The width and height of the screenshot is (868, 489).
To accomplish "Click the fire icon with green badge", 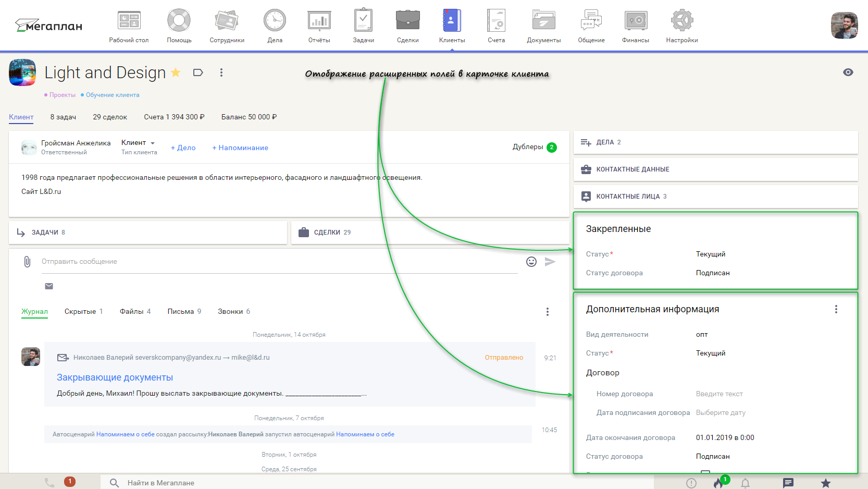I will pyautogui.click(x=718, y=483).
